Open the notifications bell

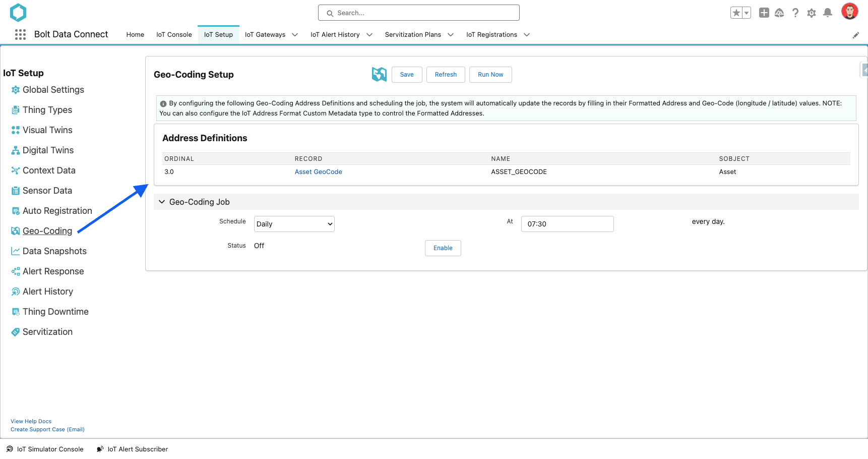click(x=828, y=13)
